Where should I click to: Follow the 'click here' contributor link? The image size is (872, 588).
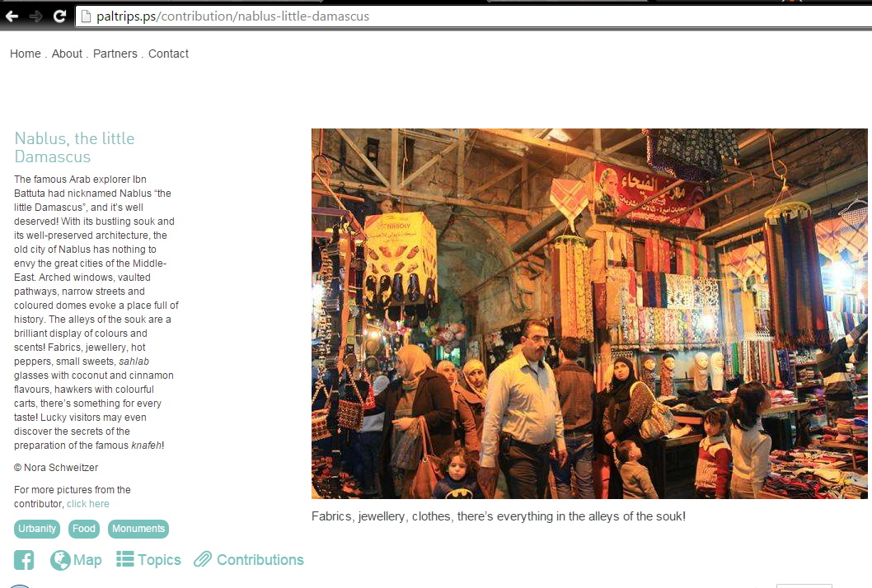[88, 504]
